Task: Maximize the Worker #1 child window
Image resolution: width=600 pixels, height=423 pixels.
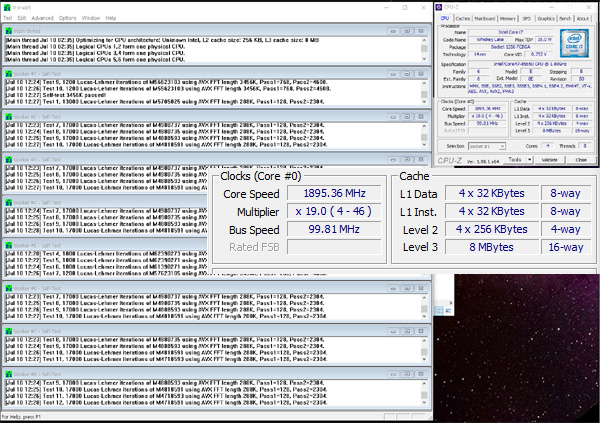Action: tap(407, 74)
